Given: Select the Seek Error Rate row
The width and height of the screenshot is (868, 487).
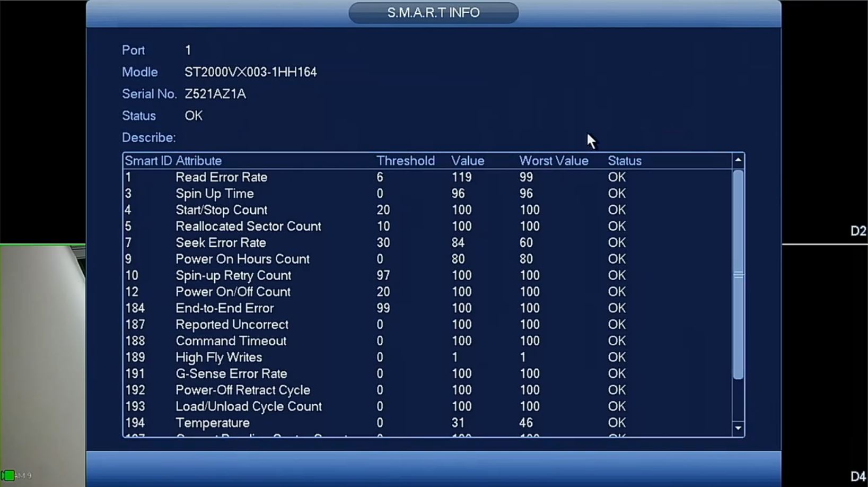Looking at the screenshot, I should tap(427, 243).
